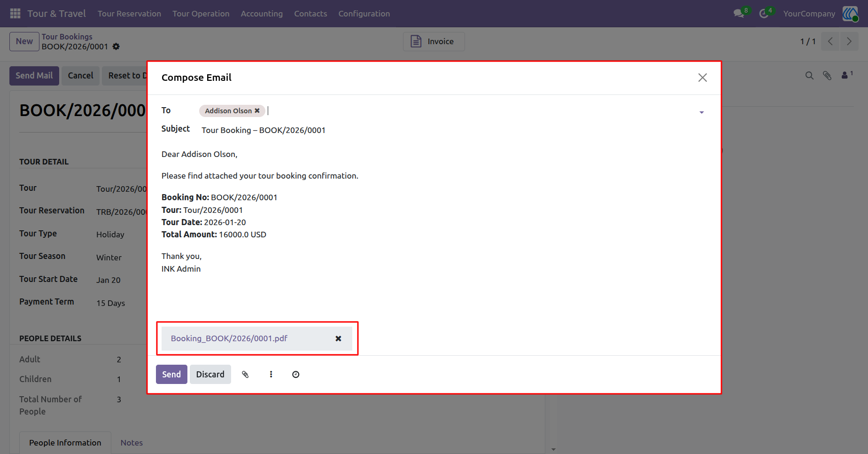Click the chatter search icon

(809, 75)
